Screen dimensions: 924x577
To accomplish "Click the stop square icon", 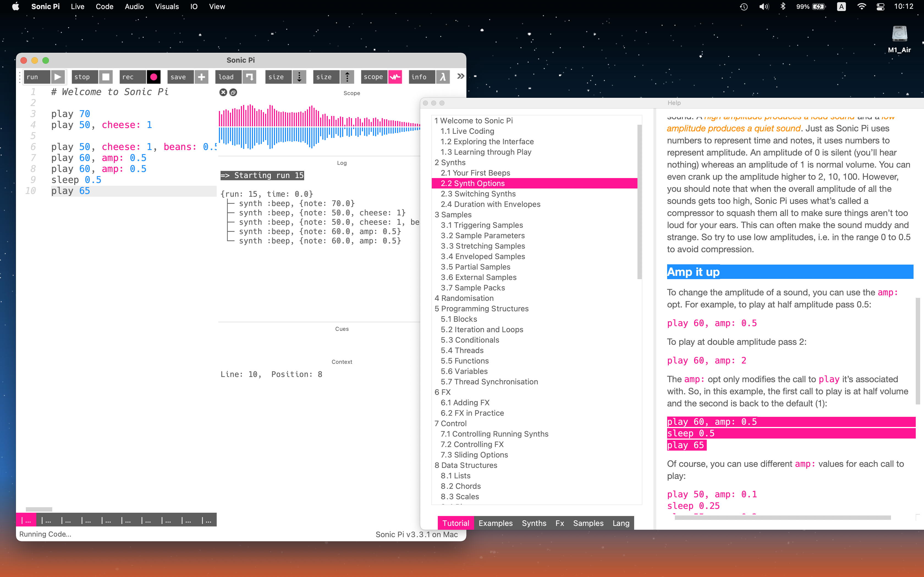I will click(106, 77).
